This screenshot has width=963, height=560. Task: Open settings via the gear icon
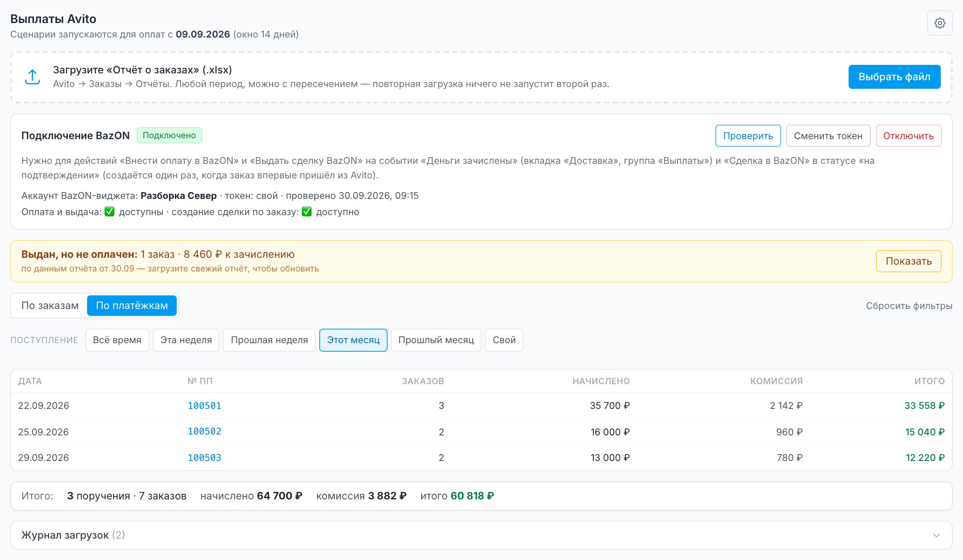click(x=940, y=23)
